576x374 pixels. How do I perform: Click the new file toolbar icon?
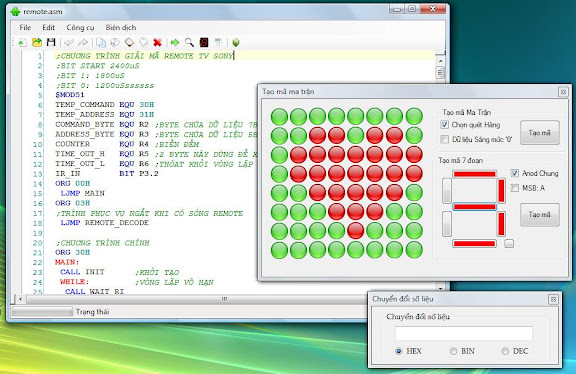pos(22,43)
